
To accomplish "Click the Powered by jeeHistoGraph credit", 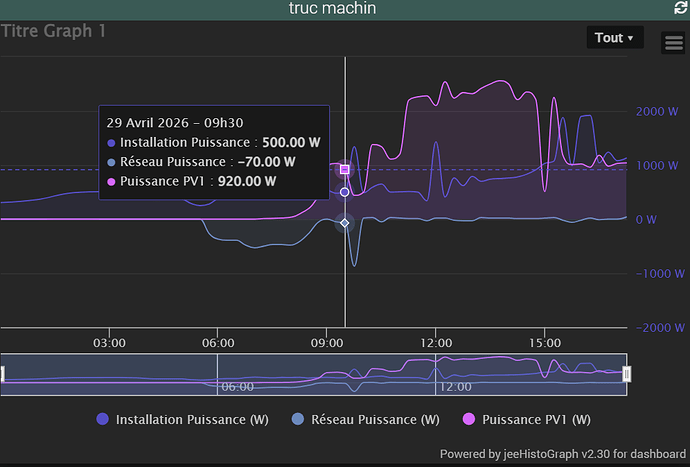I will point(562,454).
